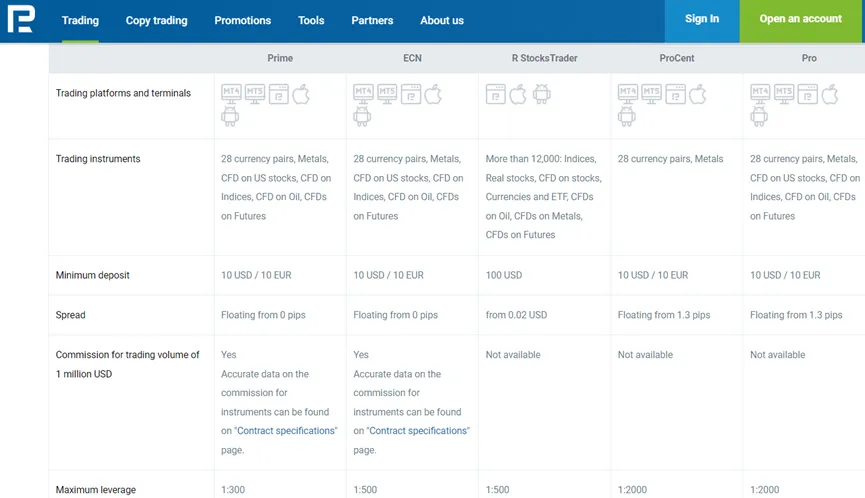
Task: Click MT5 platform icon in ProCent column
Action: pyautogui.click(x=652, y=94)
